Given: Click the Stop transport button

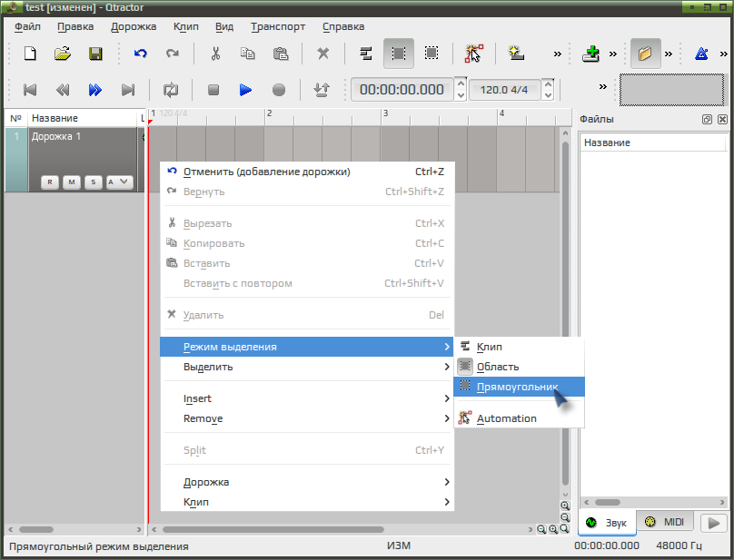Looking at the screenshot, I should coord(213,89).
